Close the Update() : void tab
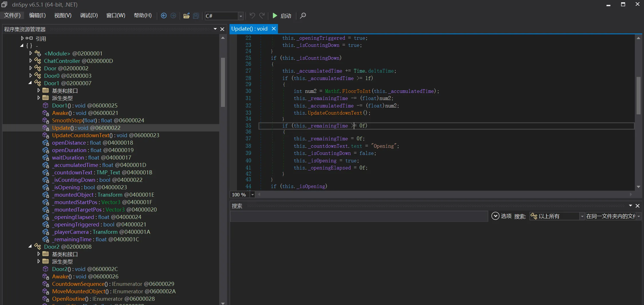644x305 pixels. [x=274, y=29]
